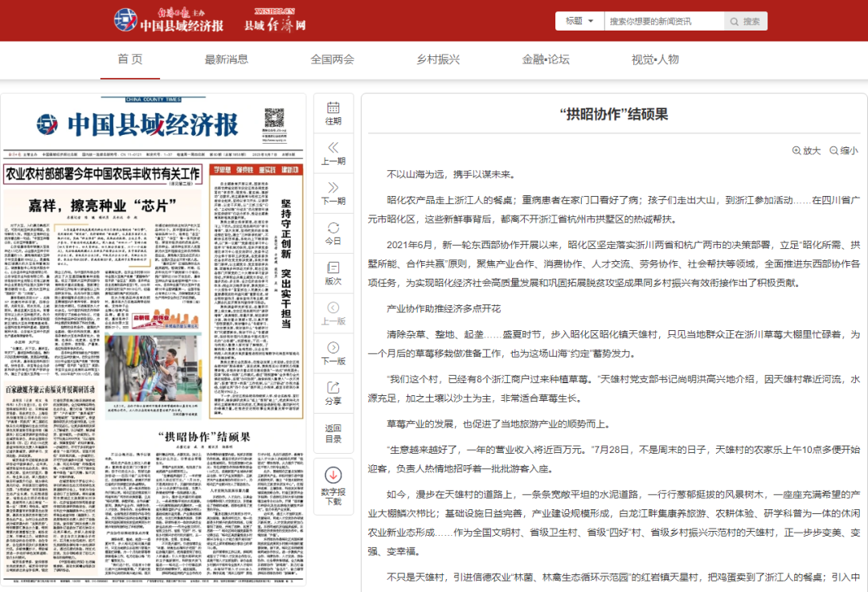Image resolution: width=868 pixels, height=592 pixels.
Task: Click the QR code on the newspaper masthead
Action: (274, 118)
